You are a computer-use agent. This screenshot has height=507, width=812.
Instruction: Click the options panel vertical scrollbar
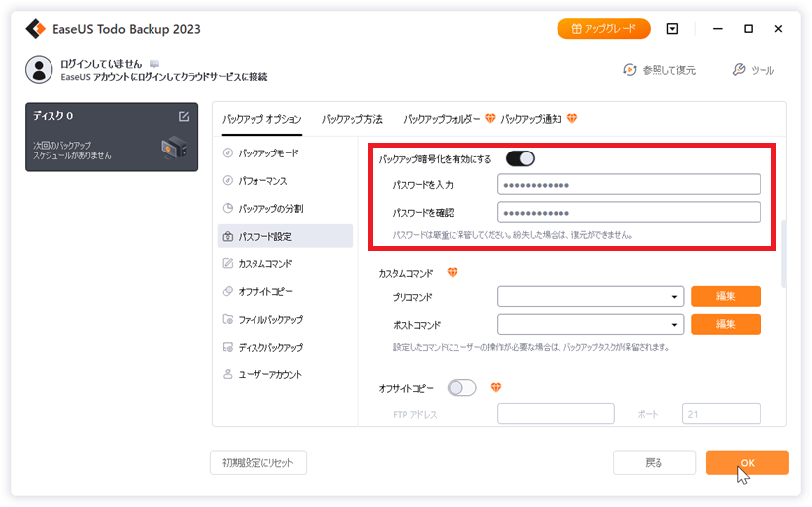click(x=782, y=253)
